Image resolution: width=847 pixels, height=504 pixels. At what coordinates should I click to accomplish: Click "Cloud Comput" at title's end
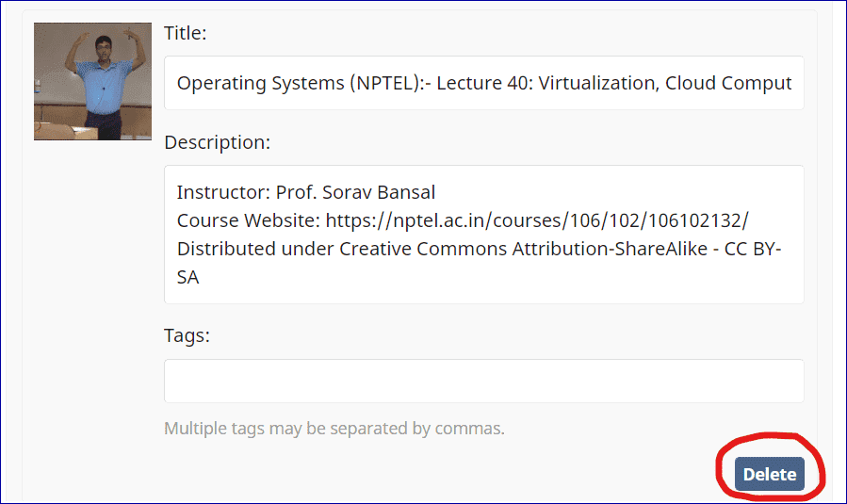[x=728, y=83]
